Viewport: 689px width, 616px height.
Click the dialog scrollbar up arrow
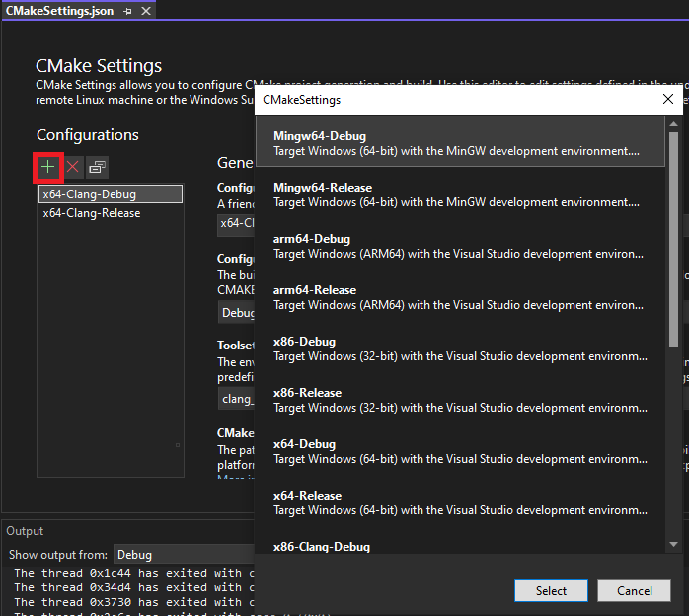[x=673, y=124]
